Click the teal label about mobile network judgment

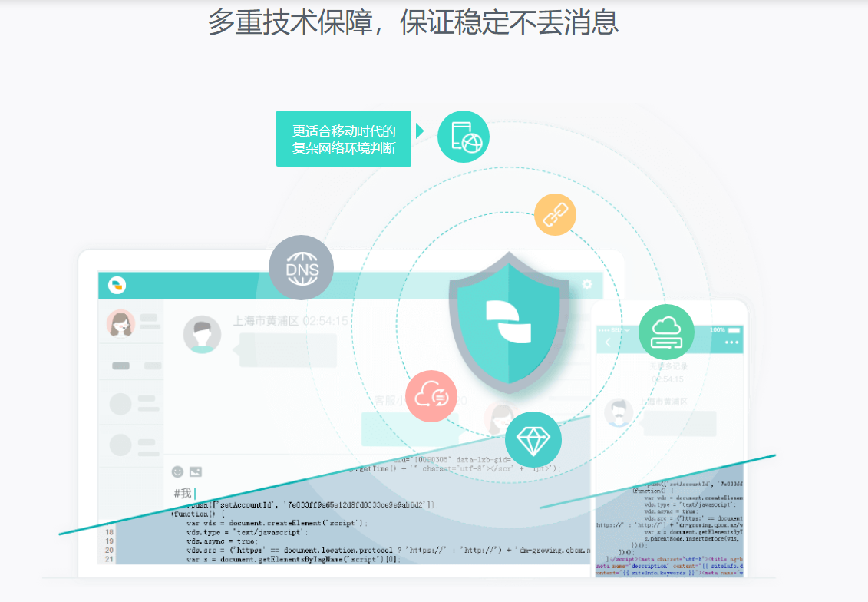[344, 138]
